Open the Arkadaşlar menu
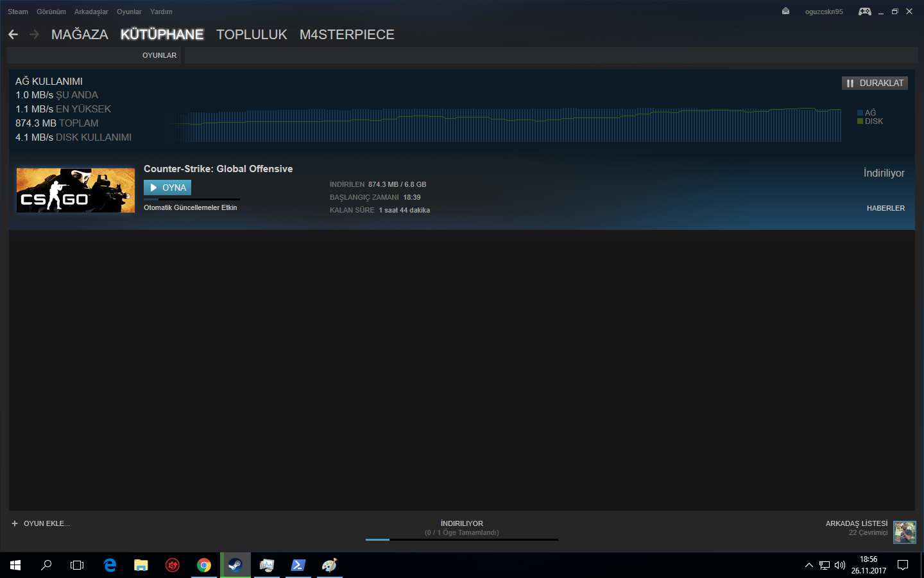Screen dimensions: 924x578 tap(91, 12)
